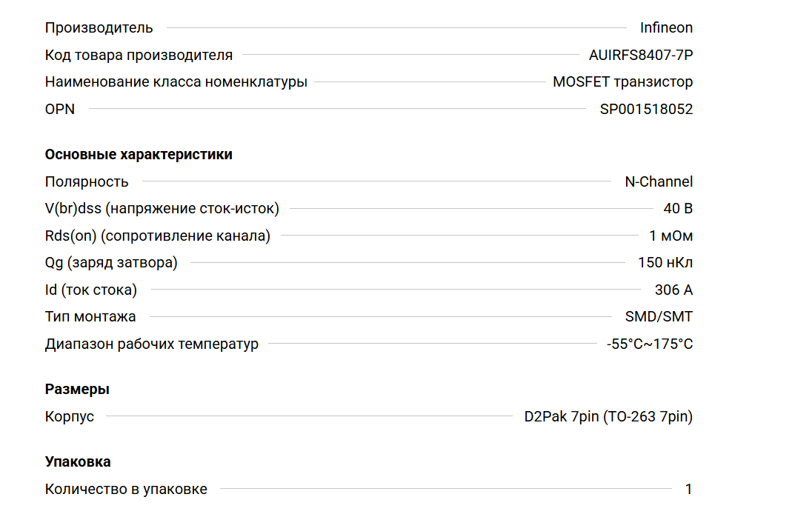Click the "150 нКл" gate charge value

665,263
